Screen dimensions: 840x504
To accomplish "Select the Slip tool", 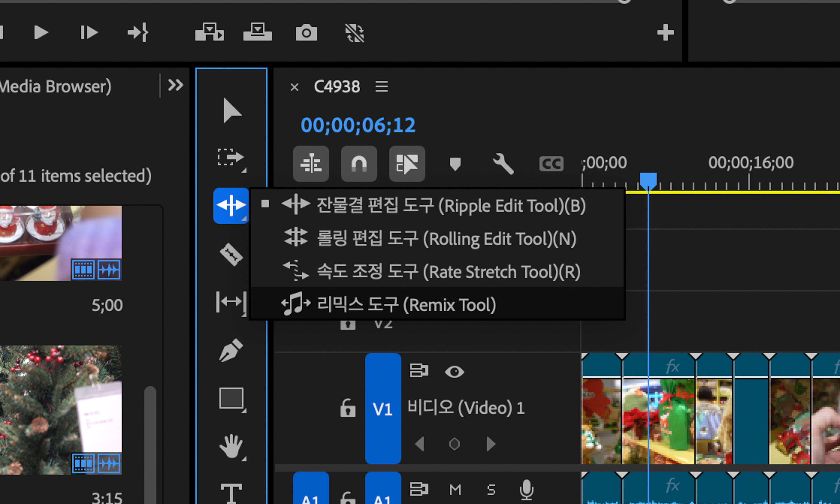I will (231, 302).
